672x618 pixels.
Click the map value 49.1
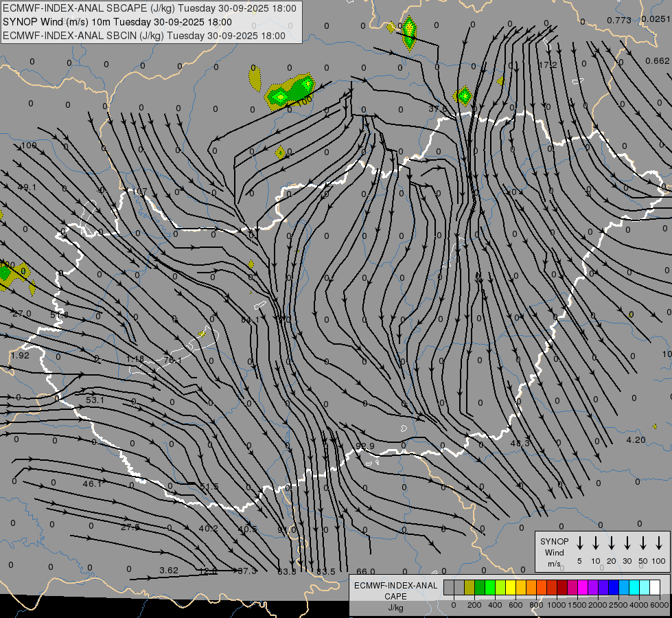pos(27,187)
